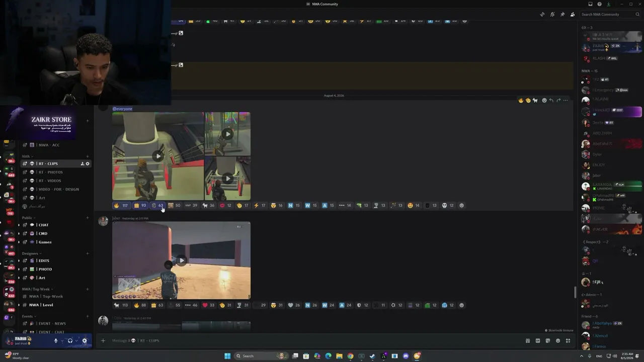Open the NWA - ACC channel
This screenshot has width=644, height=362.
[x=55, y=145]
